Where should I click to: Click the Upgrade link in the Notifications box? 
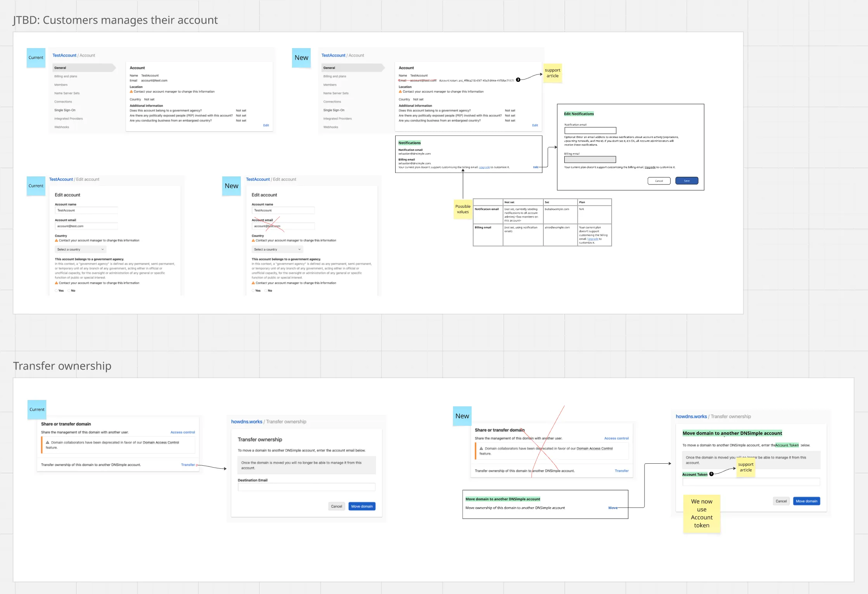[x=484, y=167]
